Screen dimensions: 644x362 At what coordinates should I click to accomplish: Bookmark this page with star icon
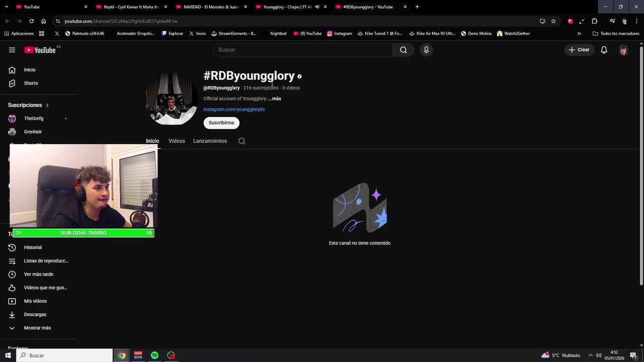coord(553,21)
